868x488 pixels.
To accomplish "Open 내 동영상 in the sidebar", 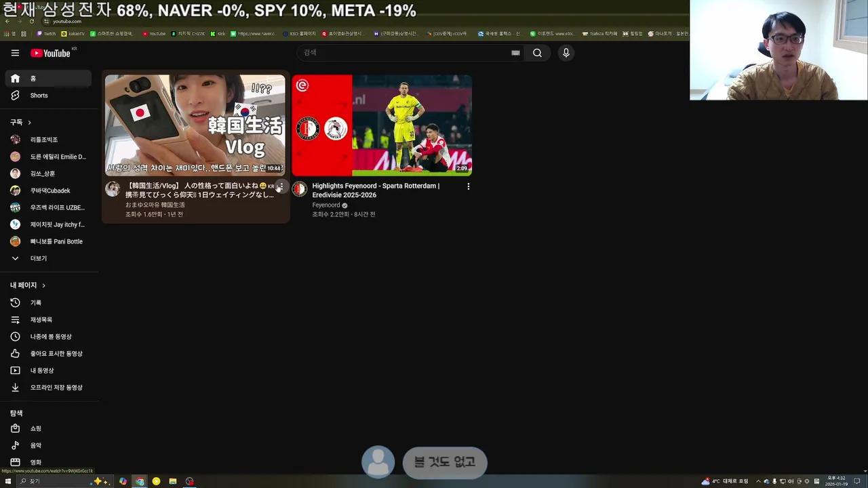I will 48,371.
